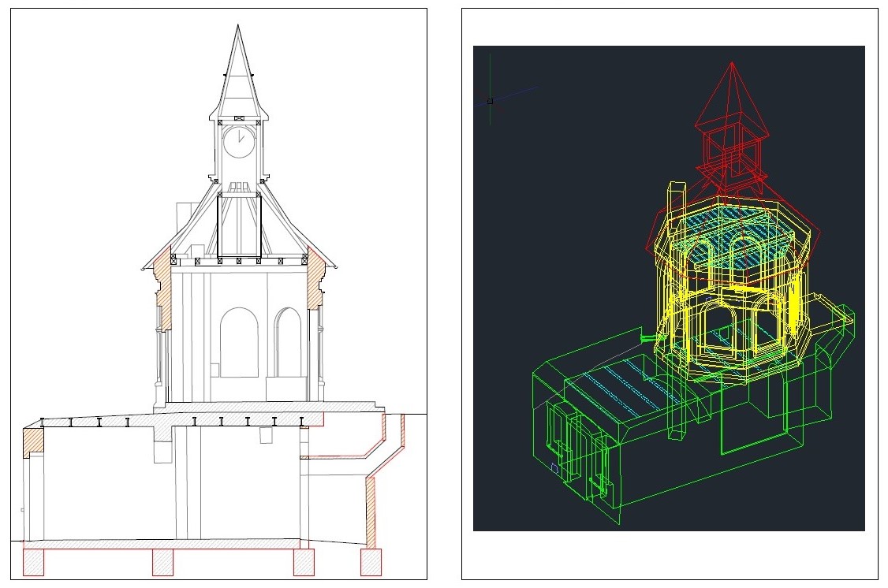The height and width of the screenshot is (588, 888).
Task: Select the rightmost red foundation footing
Action: pyautogui.click(x=371, y=562)
